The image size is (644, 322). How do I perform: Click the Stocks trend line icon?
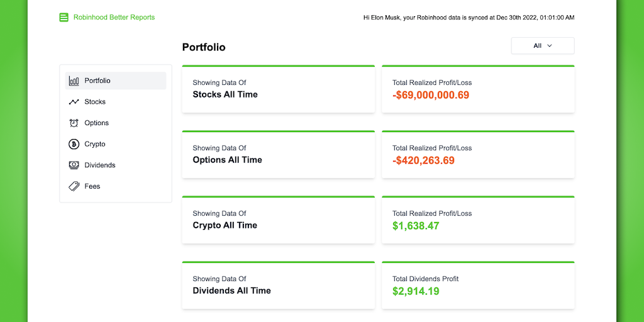click(74, 102)
